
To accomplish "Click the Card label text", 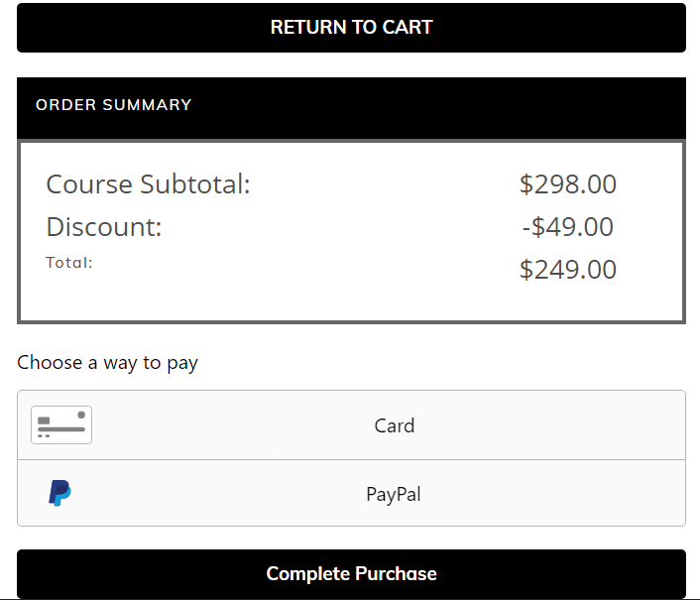I will tap(395, 425).
